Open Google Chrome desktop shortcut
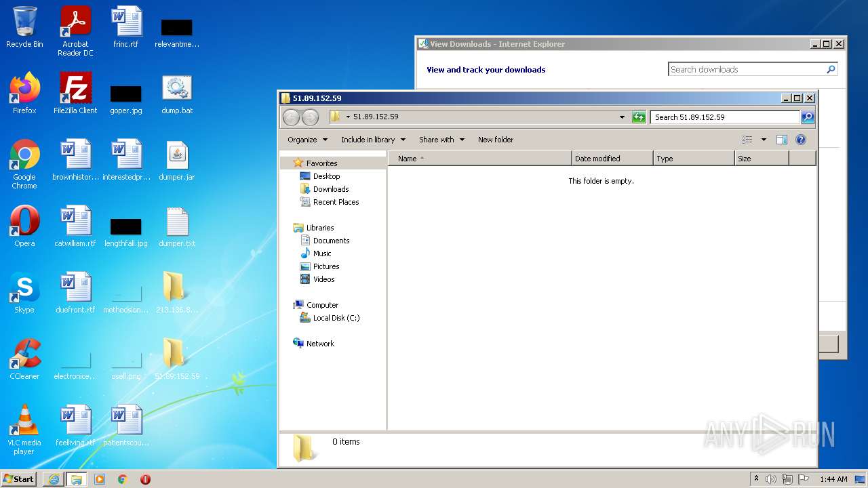Viewport: 868px width, 488px height. pos(24,165)
